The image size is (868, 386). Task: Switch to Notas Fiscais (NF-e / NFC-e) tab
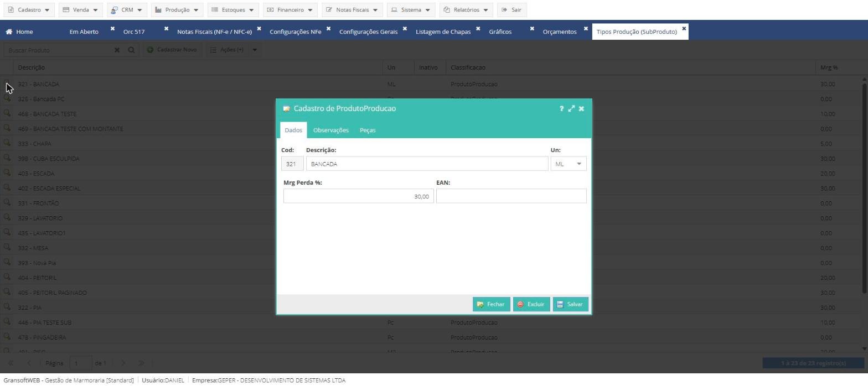(x=214, y=32)
